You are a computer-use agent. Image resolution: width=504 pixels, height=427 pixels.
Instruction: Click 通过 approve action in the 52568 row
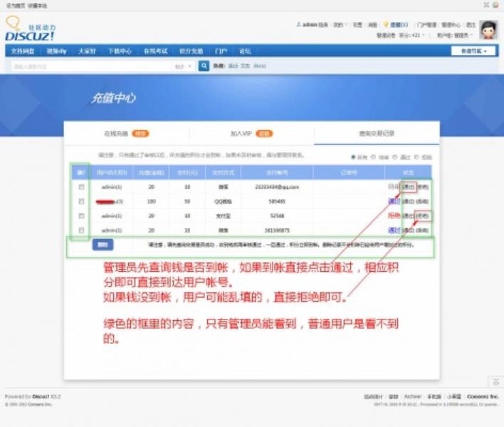(x=409, y=216)
